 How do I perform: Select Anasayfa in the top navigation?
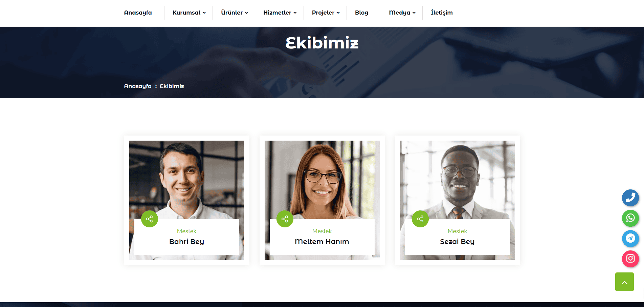click(x=138, y=13)
